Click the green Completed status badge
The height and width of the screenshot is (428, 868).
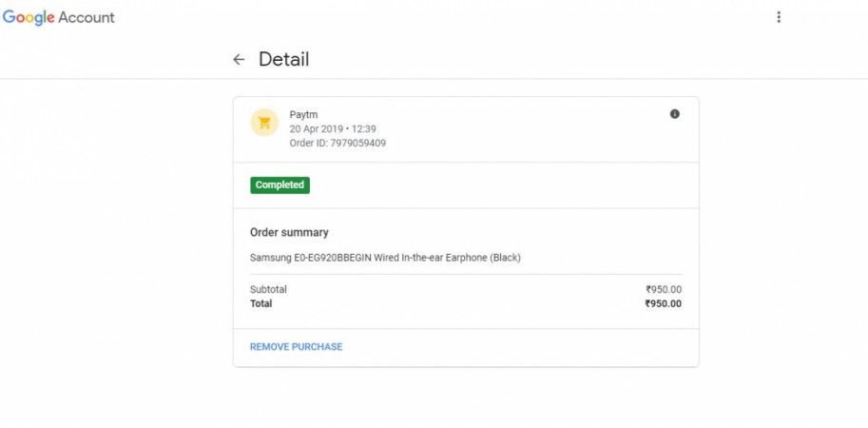click(280, 185)
